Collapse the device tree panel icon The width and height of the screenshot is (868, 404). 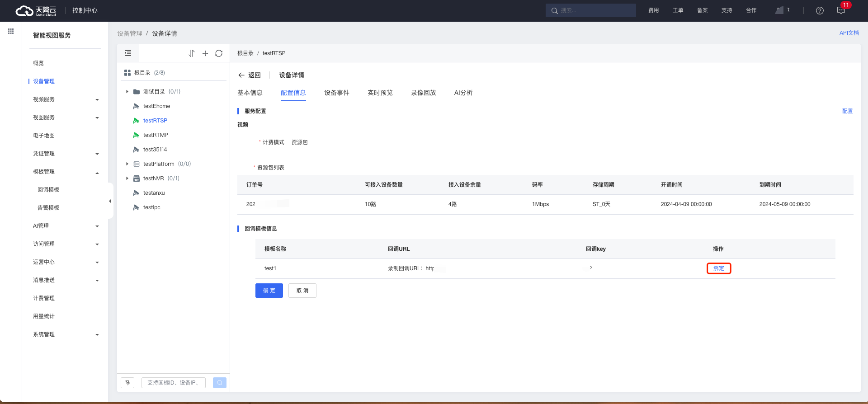pos(128,53)
